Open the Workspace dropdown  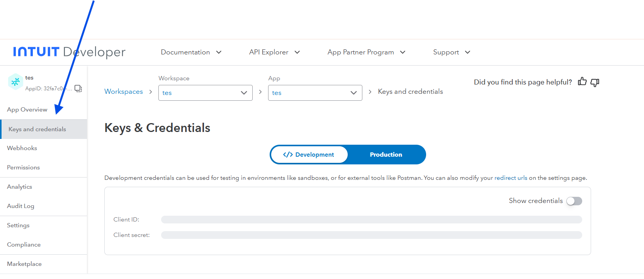(x=205, y=93)
